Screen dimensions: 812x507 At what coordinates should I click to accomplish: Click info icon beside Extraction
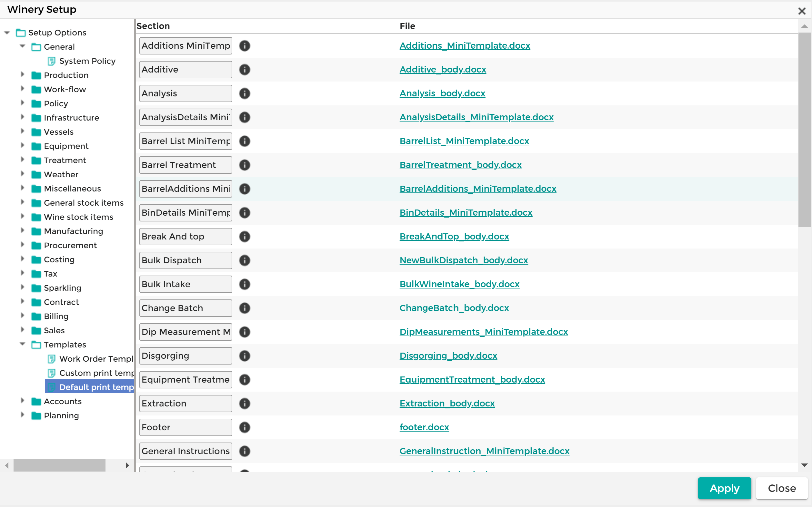pyautogui.click(x=245, y=404)
